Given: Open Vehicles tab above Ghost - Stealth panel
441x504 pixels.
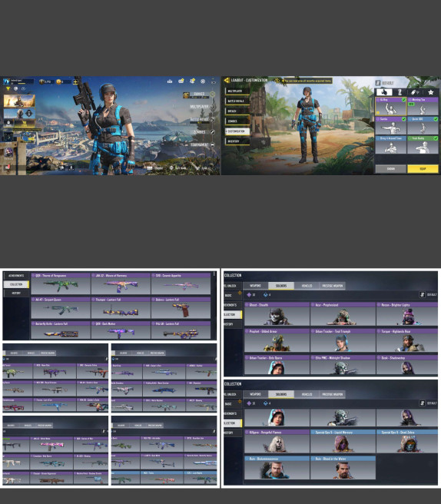Looking at the screenshot, I should 307,286.
